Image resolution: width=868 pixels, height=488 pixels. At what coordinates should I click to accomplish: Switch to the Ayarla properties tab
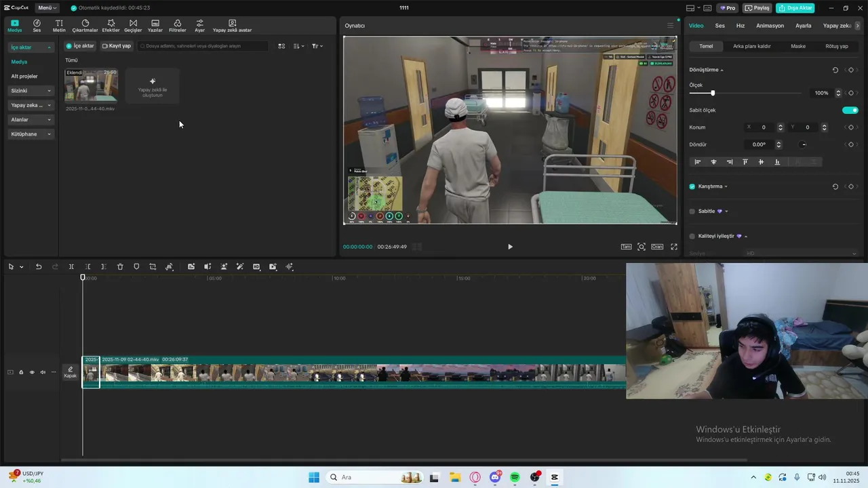803,26
